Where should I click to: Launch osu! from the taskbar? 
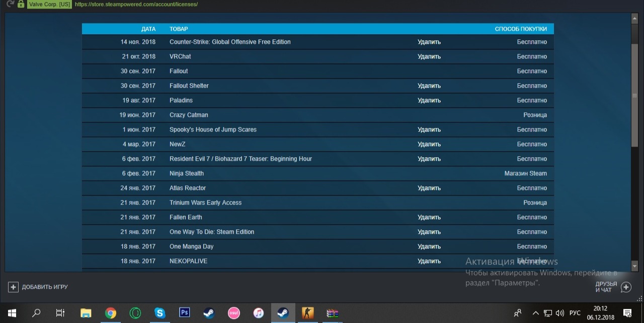[x=234, y=313]
